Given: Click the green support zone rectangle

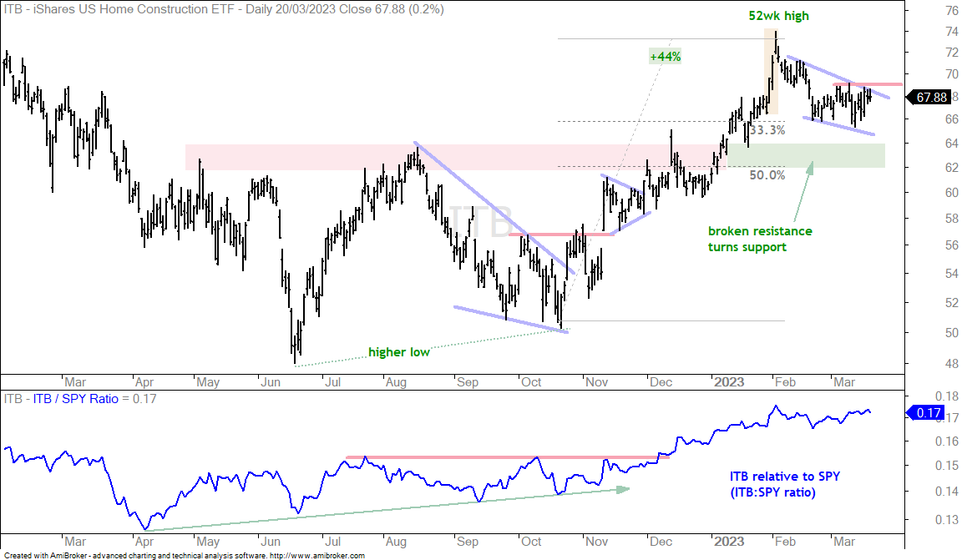Looking at the screenshot, I should click(806, 156).
